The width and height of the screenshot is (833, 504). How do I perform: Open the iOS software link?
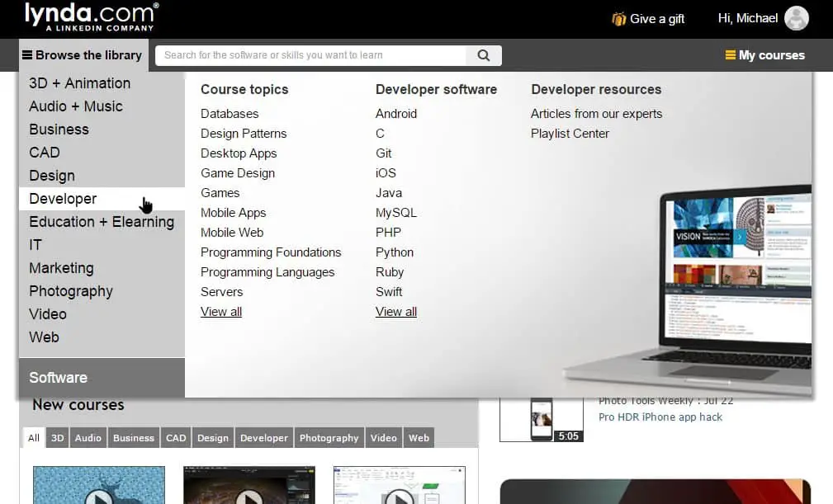point(386,173)
